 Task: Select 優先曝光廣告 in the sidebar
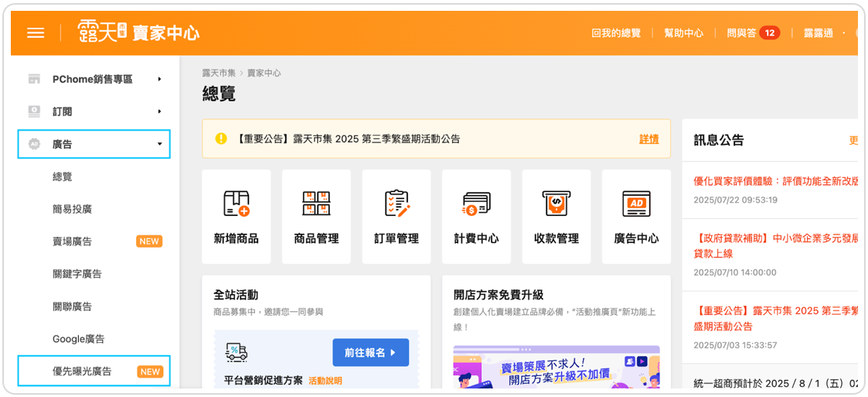click(x=82, y=371)
